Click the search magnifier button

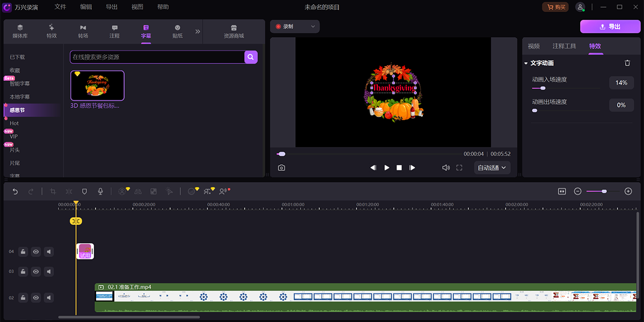tap(251, 57)
